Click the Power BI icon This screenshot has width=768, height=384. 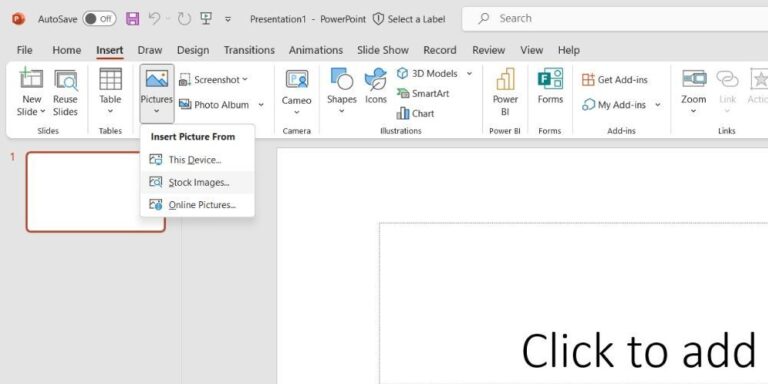(505, 92)
